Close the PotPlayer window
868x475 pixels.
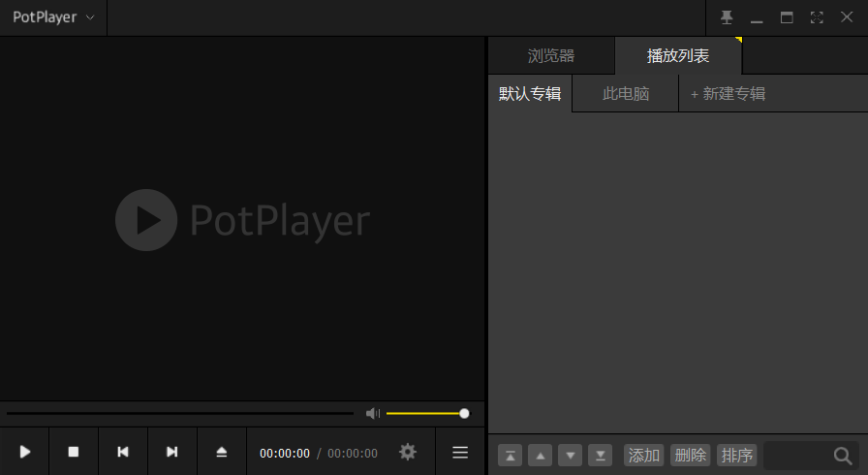tap(847, 17)
